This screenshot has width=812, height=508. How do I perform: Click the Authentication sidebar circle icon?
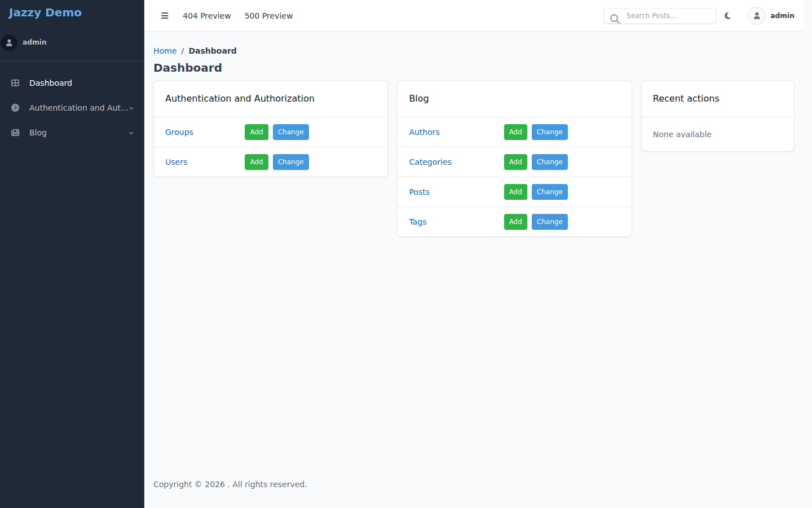coord(15,108)
